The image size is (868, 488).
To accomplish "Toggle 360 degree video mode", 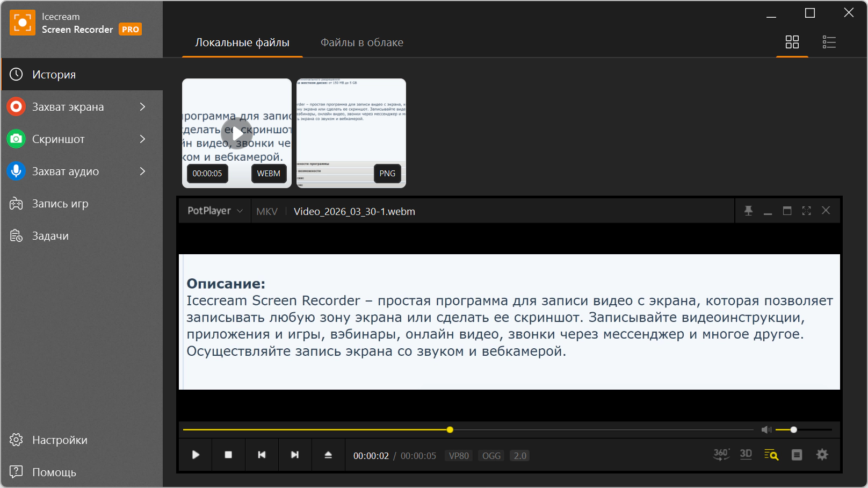I will point(721,455).
